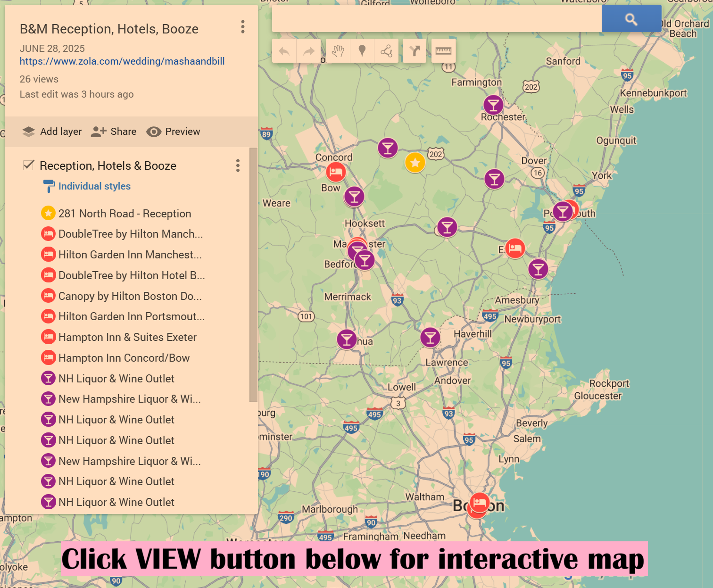Click the hotel marker at Concord
The image size is (713, 588).
(336, 172)
